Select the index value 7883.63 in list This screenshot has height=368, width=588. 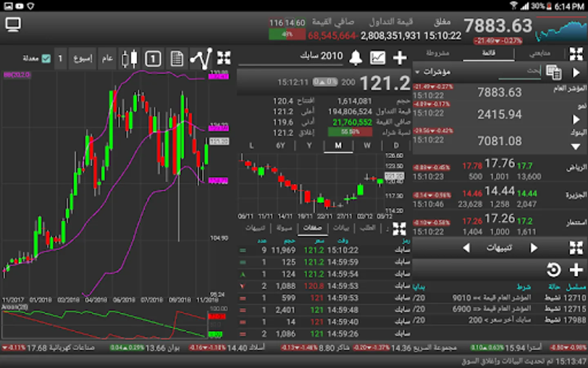pyautogui.click(x=500, y=92)
